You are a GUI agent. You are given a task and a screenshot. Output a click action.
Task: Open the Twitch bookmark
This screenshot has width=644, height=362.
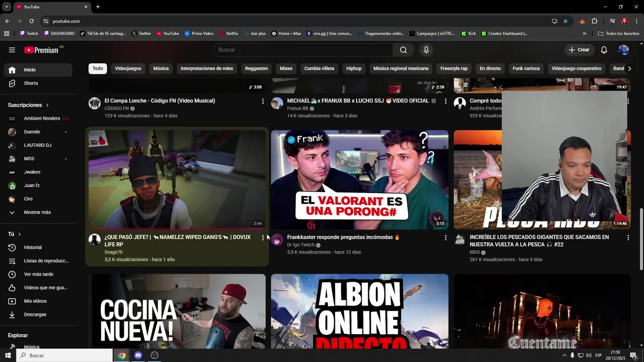pyautogui.click(x=29, y=34)
